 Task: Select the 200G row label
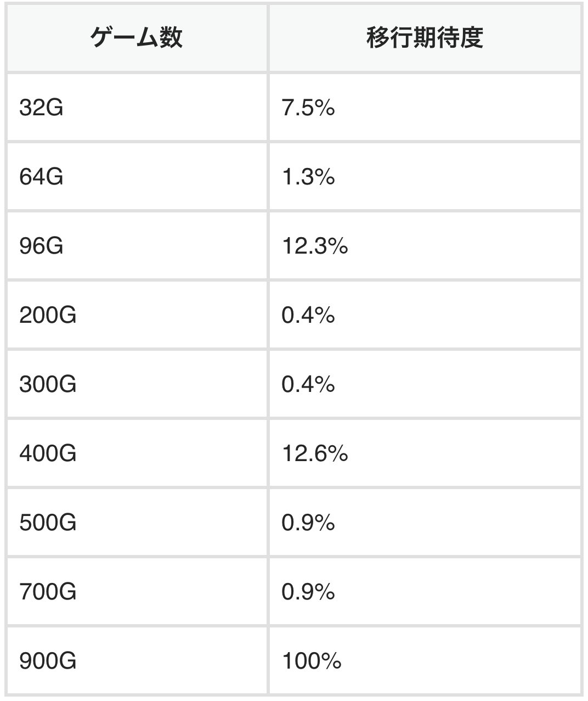[x=48, y=315]
